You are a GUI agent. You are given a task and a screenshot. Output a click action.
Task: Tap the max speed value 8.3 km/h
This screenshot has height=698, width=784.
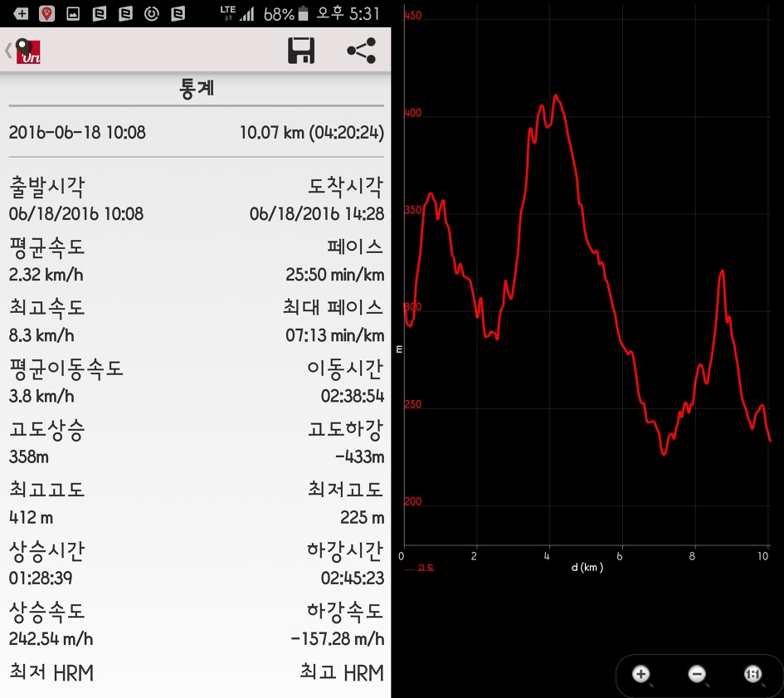(41, 335)
